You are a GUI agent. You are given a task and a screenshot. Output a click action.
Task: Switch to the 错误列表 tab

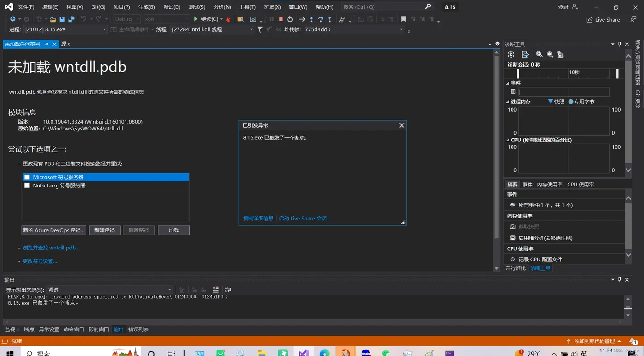pos(138,329)
